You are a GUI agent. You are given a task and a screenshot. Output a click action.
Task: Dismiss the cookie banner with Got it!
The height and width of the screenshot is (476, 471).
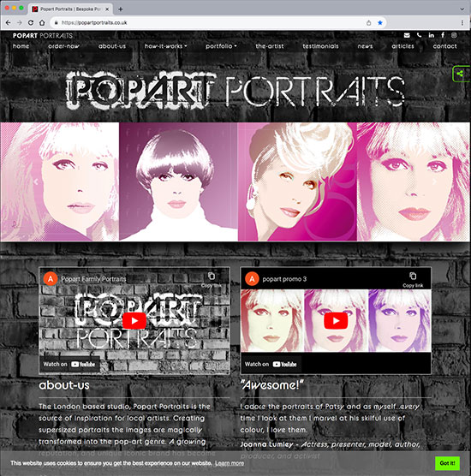[447, 463]
